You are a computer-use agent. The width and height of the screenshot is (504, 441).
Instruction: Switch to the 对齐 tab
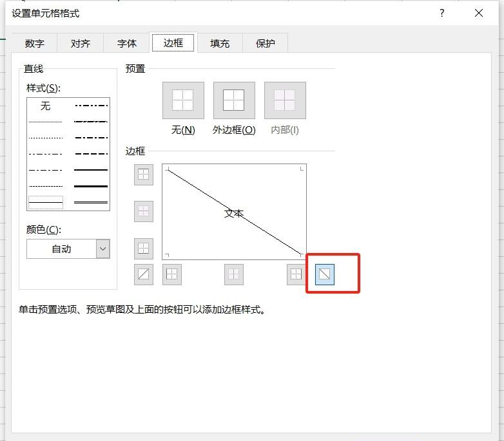[x=81, y=43]
